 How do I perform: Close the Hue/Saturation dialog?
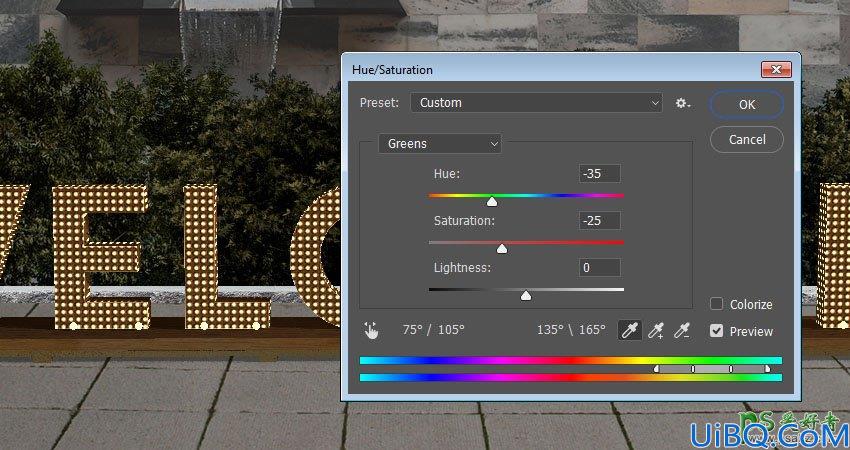pyautogui.click(x=776, y=69)
